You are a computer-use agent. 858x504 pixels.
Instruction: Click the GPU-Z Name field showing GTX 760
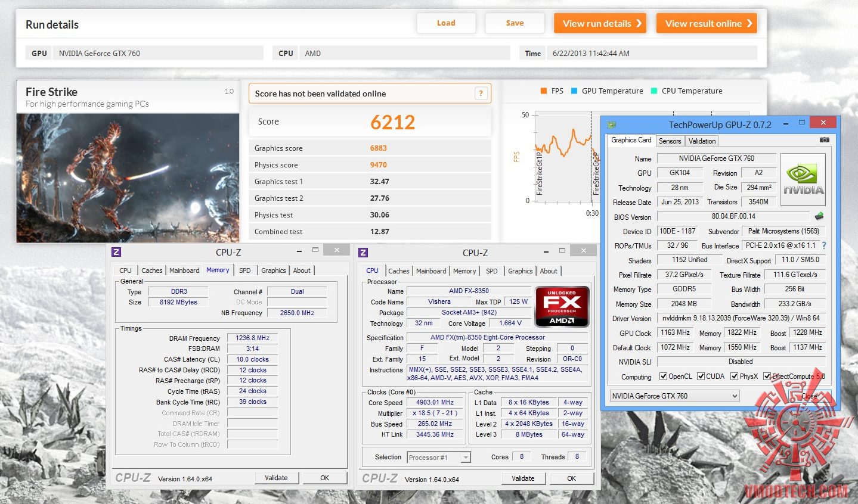(717, 158)
